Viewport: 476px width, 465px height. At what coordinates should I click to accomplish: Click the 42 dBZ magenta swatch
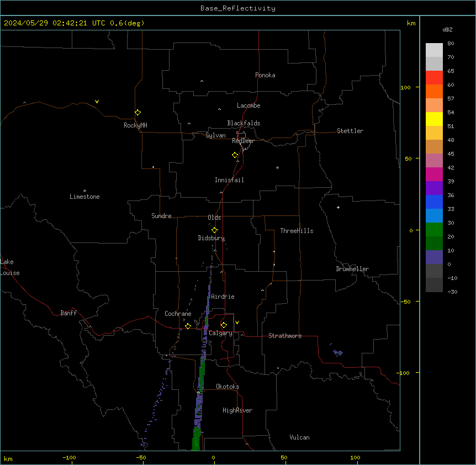[434, 174]
